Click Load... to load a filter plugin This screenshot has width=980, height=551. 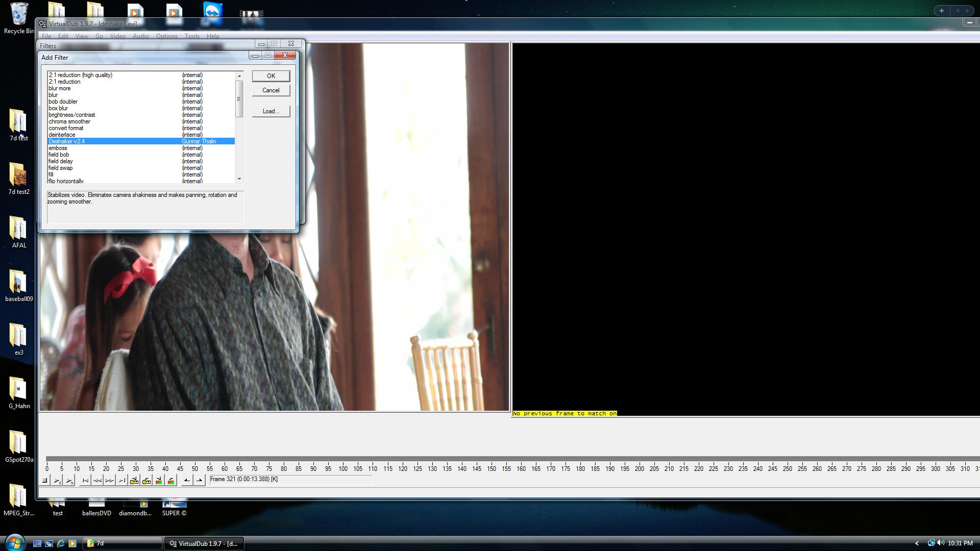[x=271, y=111]
